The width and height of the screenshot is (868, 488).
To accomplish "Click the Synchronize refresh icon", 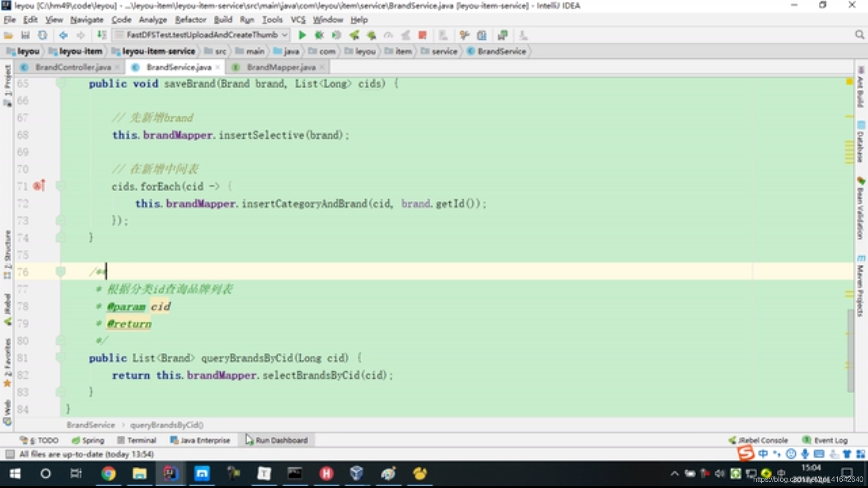I will coord(42,35).
